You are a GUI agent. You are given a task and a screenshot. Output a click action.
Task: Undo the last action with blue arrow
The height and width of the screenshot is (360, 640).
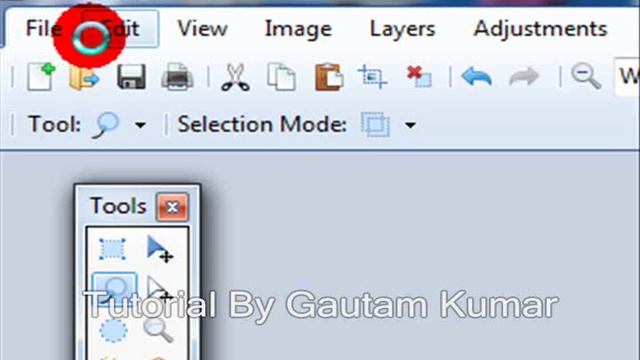click(476, 77)
